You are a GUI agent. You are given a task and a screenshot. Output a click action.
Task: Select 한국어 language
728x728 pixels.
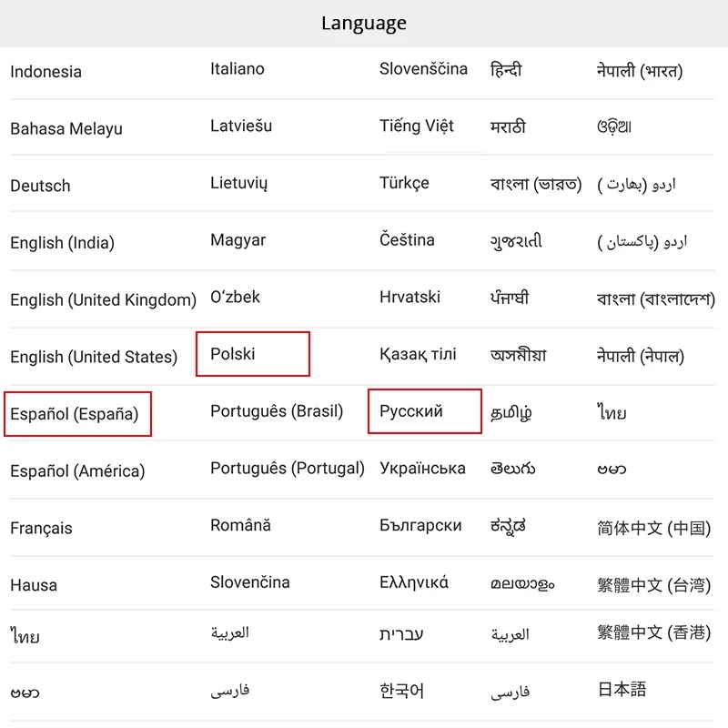401,691
